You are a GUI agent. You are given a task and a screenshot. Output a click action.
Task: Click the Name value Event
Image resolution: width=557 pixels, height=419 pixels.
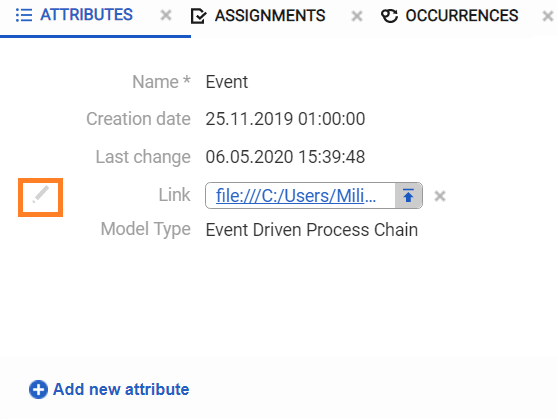tap(227, 82)
